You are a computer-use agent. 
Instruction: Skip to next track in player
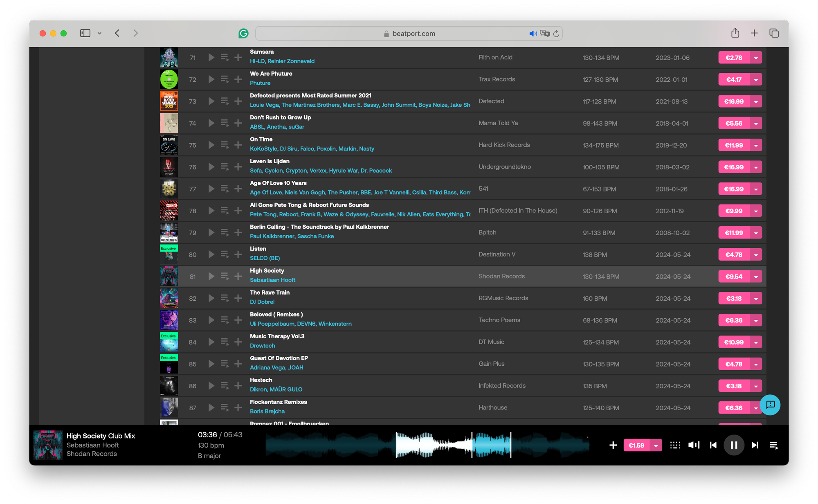pyautogui.click(x=755, y=445)
